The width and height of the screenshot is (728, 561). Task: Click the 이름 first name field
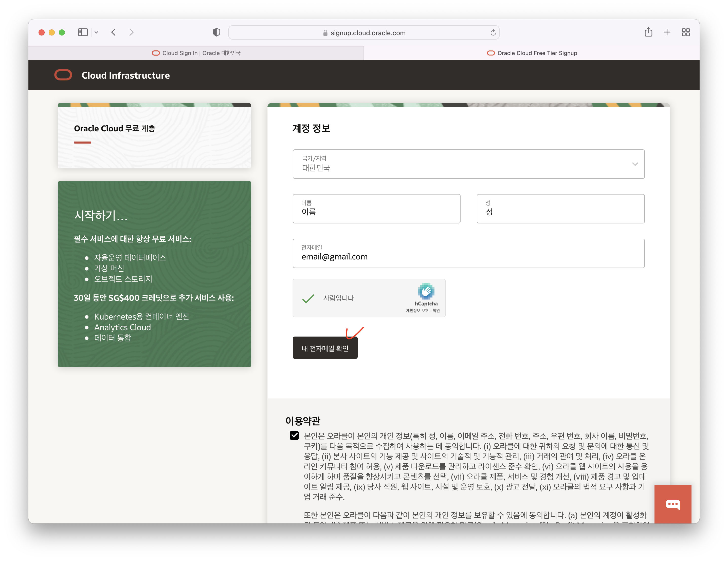click(376, 212)
